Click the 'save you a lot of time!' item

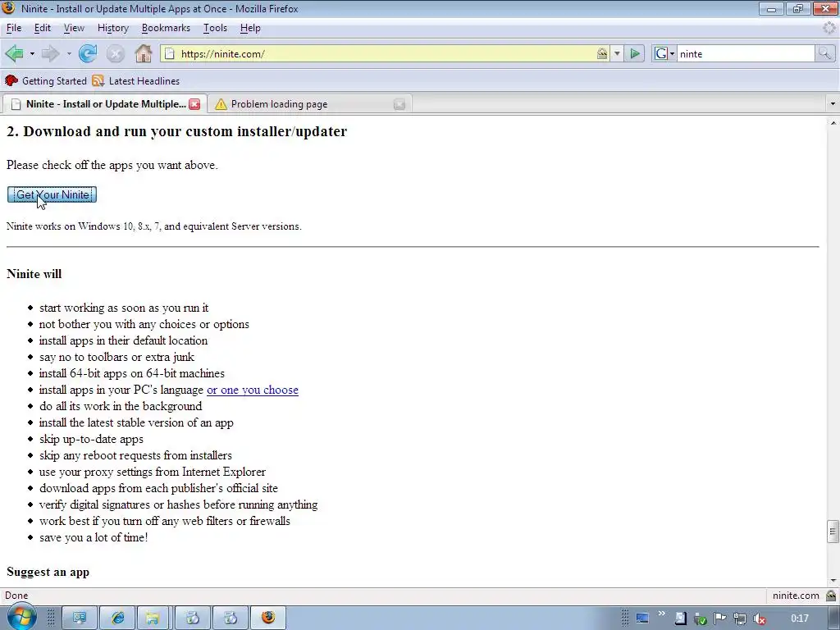(94, 537)
